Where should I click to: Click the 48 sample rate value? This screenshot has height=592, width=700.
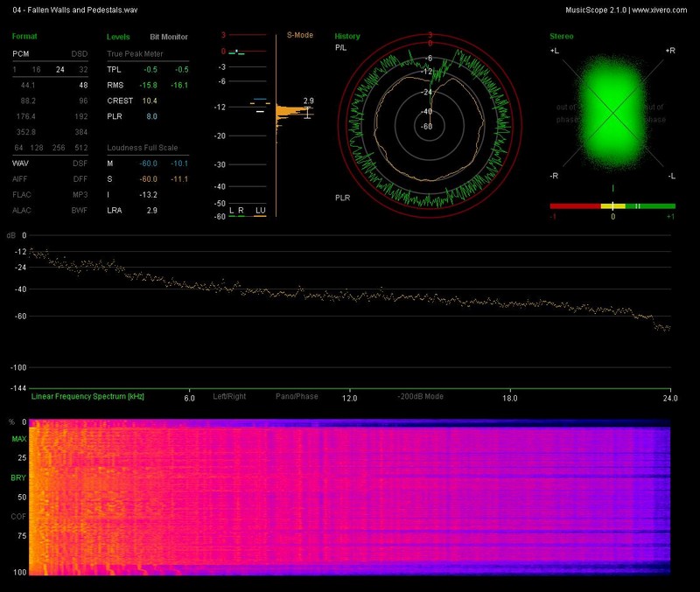(x=83, y=85)
